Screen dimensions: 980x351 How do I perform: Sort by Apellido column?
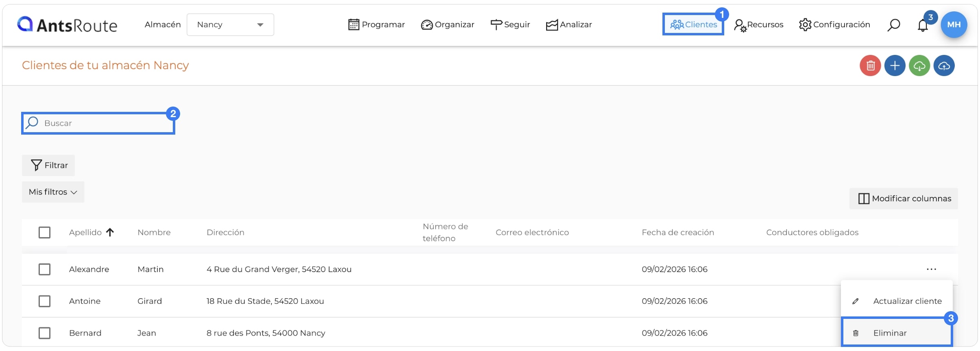(91, 232)
